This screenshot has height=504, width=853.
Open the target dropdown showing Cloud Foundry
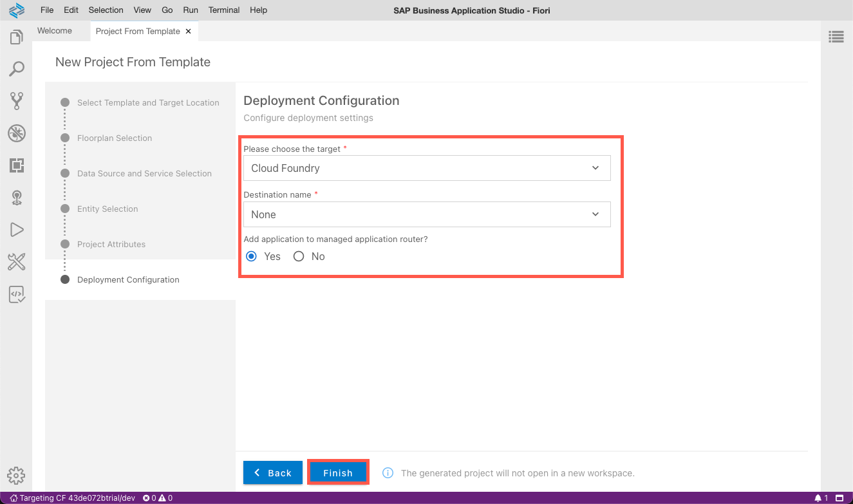click(x=427, y=168)
